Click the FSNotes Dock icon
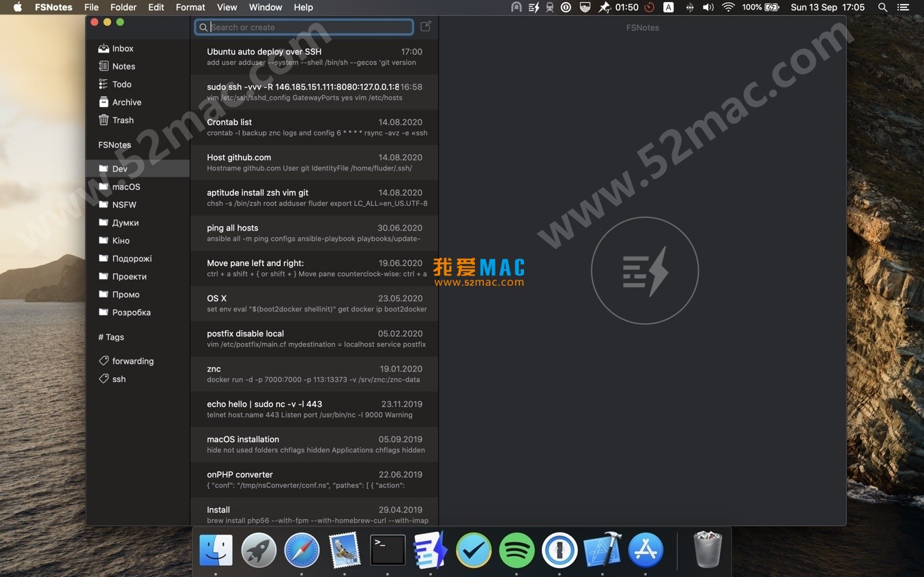Viewport: 924px width, 577px height. [x=431, y=550]
